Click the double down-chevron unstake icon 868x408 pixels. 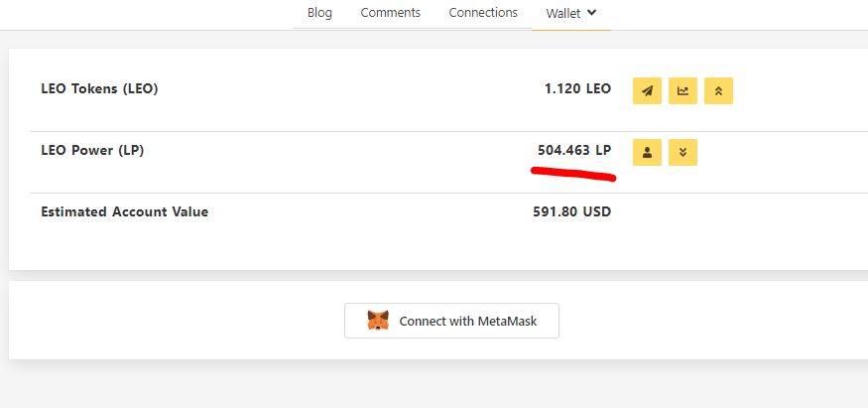click(682, 152)
